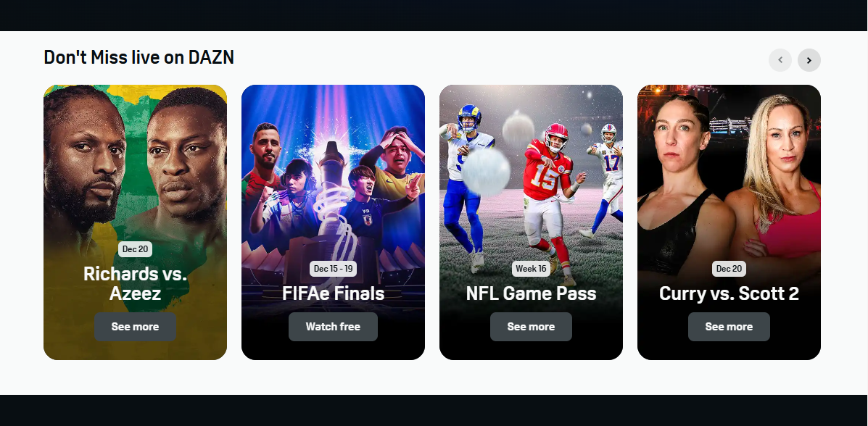868x426 pixels.
Task: Click the Dec 15 - 19 date badge
Action: pyautogui.click(x=333, y=269)
